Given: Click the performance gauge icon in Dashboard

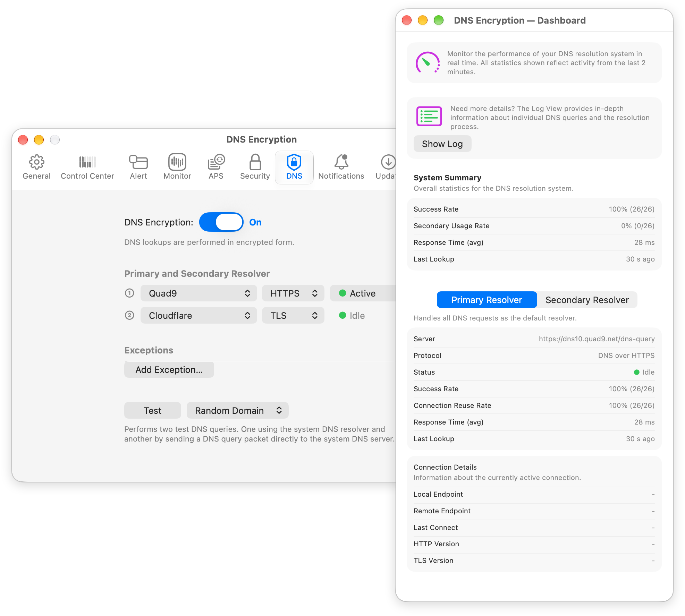Looking at the screenshot, I should tap(428, 62).
